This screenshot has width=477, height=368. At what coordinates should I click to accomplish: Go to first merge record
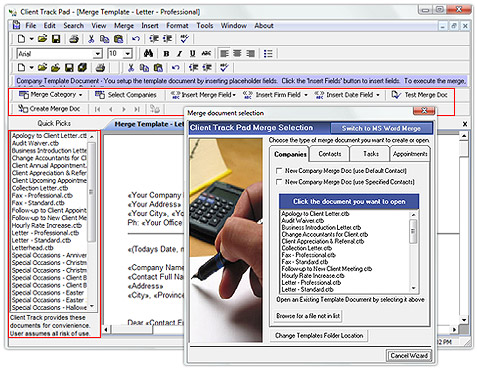pos(97,109)
